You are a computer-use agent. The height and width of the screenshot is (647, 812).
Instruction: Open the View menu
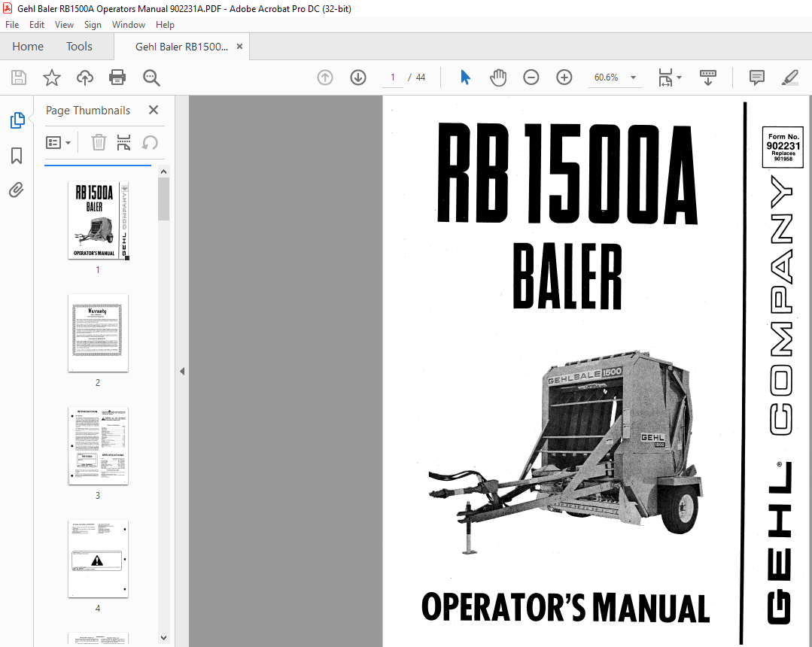[x=64, y=24]
